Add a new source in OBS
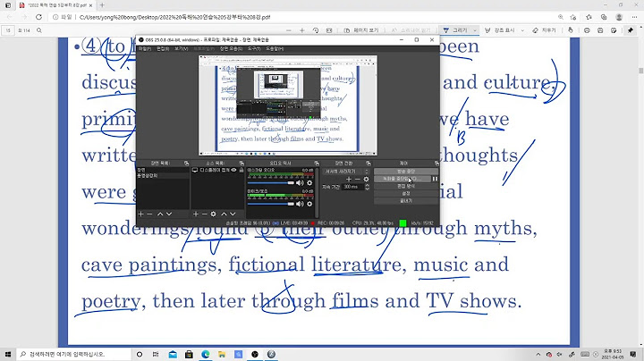 pyautogui.click(x=196, y=214)
